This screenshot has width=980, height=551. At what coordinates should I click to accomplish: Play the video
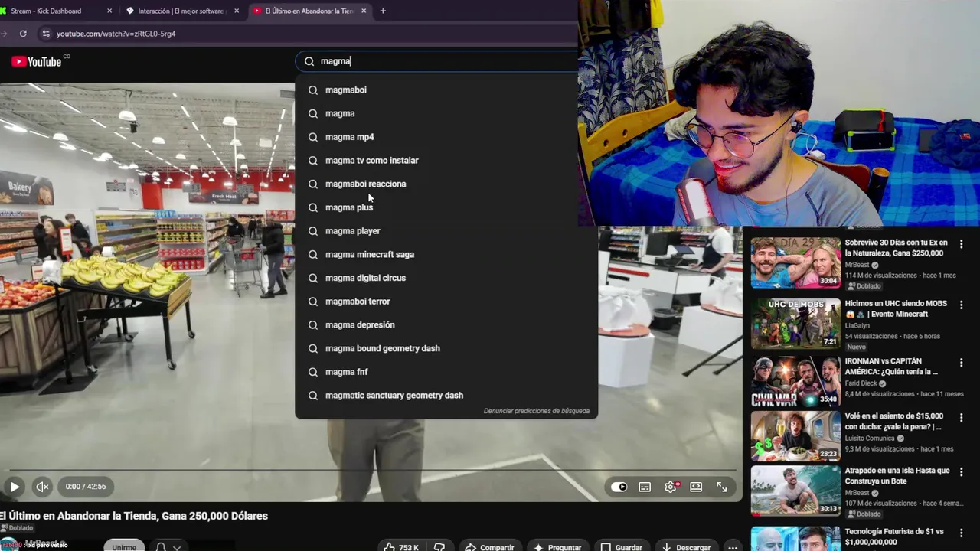[x=15, y=487]
